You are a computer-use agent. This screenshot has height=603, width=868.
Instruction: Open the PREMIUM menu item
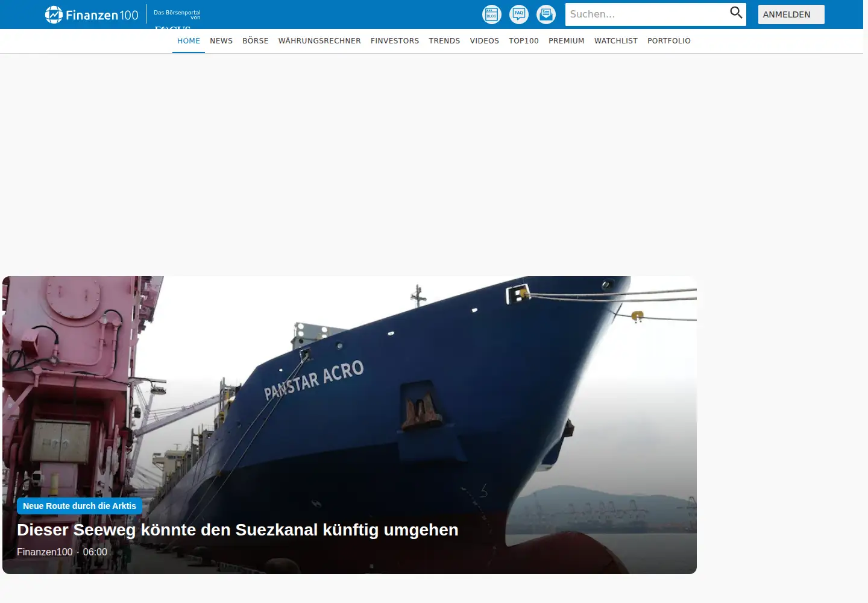567,41
